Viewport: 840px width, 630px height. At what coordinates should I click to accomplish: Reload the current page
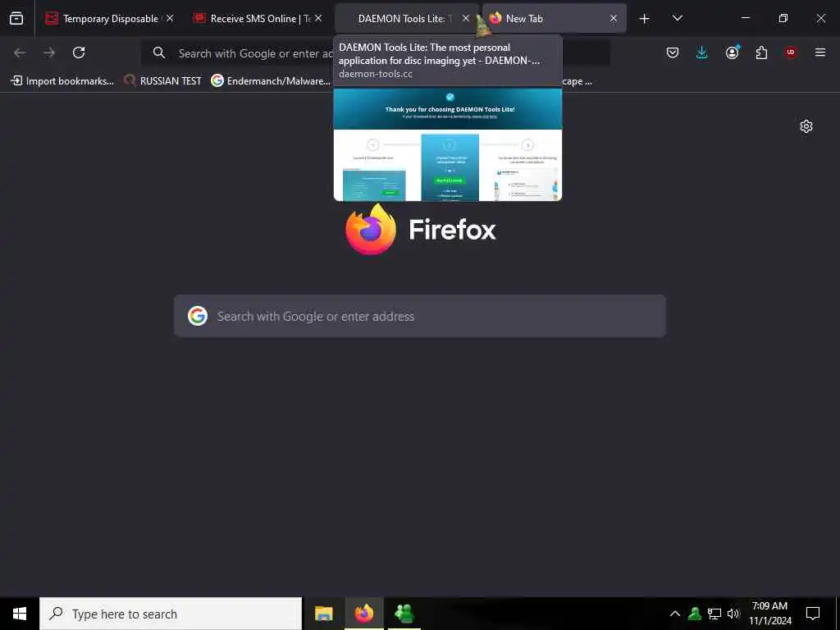click(x=79, y=52)
